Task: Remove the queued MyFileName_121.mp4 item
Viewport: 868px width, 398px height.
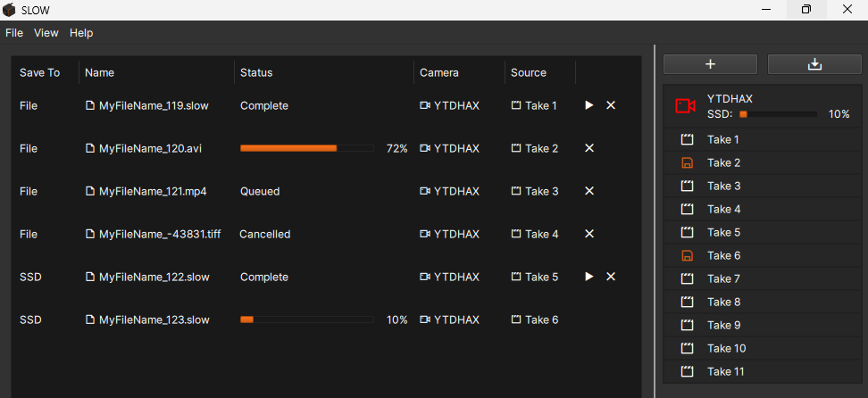Action: tap(589, 191)
